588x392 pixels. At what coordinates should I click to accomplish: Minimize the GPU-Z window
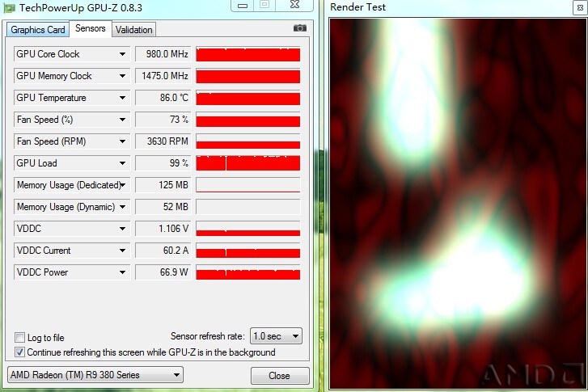tap(243, 6)
